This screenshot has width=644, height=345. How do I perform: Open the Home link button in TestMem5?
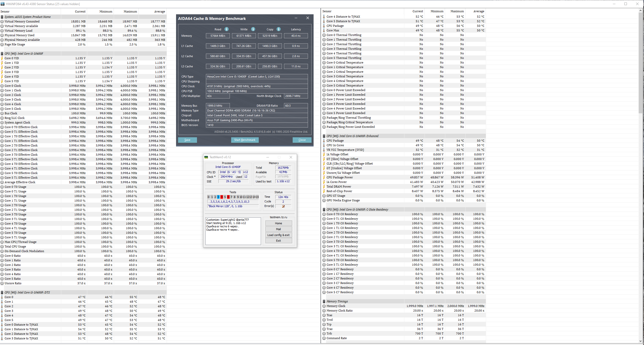[x=278, y=223]
